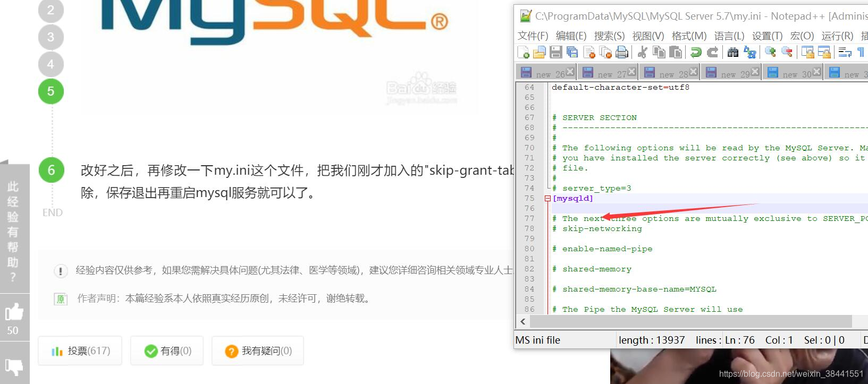Click the MySQL logo image
Screen dimensions: 868x384
274,21
